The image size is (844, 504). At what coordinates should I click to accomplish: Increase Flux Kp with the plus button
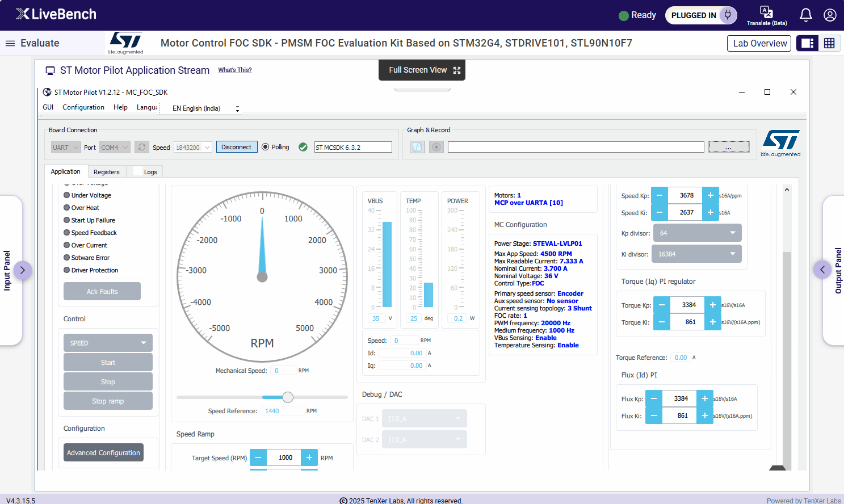[x=705, y=398]
